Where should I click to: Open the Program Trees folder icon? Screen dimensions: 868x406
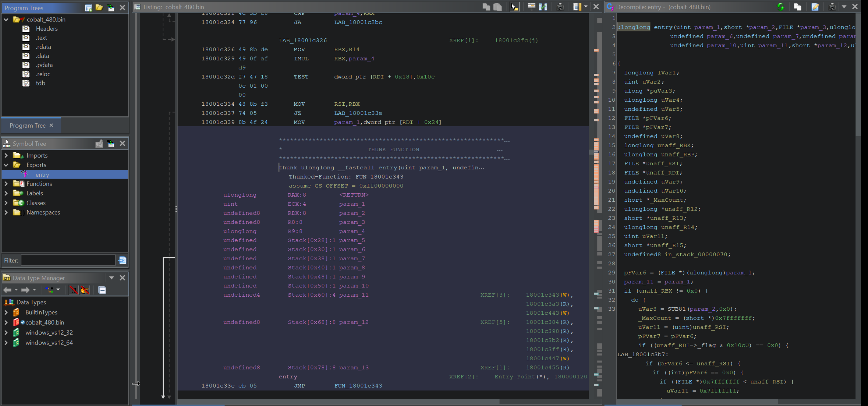point(99,7)
